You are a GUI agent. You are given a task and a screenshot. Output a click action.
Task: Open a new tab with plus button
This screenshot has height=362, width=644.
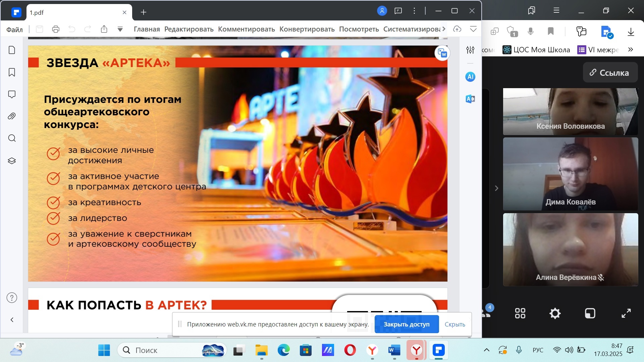click(x=144, y=12)
